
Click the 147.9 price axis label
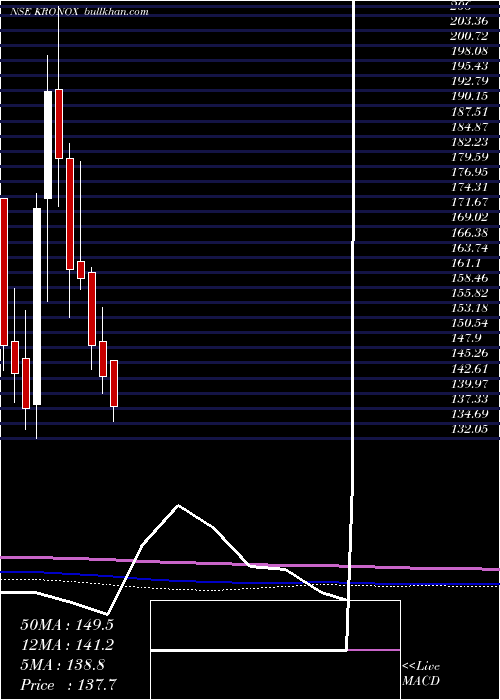coord(468,338)
